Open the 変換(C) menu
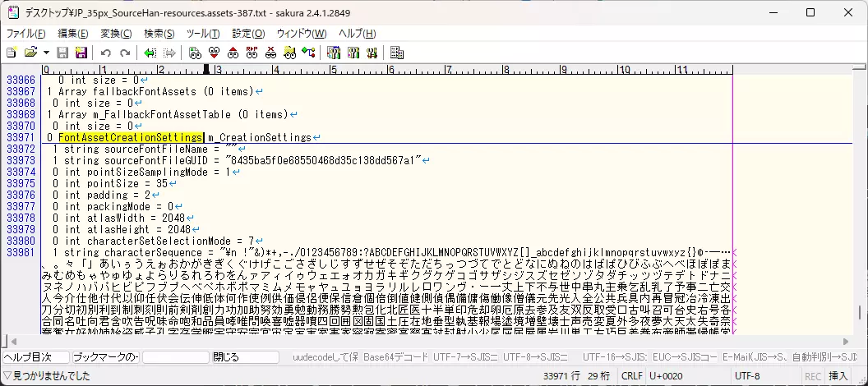Image resolution: width=868 pixels, height=386 pixels. pyautogui.click(x=116, y=34)
